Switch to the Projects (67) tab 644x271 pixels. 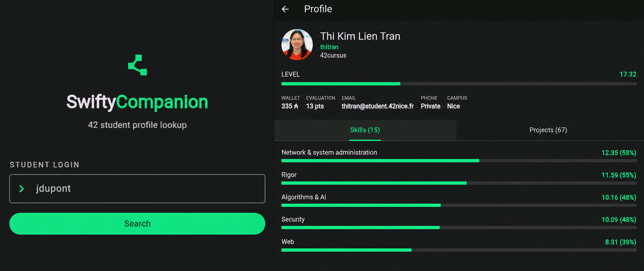tap(548, 130)
